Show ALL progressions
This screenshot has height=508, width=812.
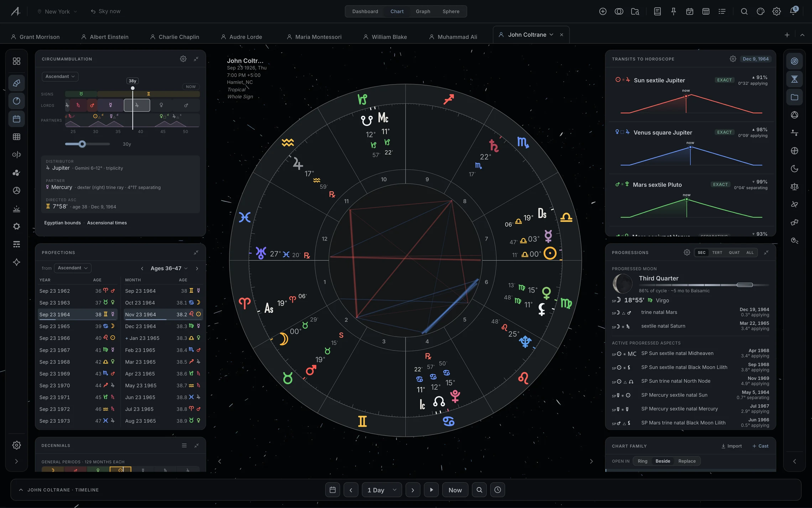[x=750, y=252]
